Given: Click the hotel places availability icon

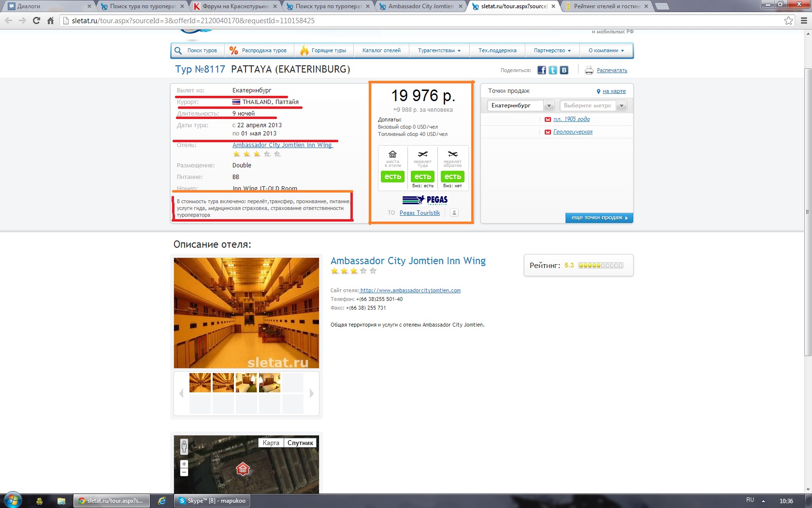Looking at the screenshot, I should click(x=393, y=154).
